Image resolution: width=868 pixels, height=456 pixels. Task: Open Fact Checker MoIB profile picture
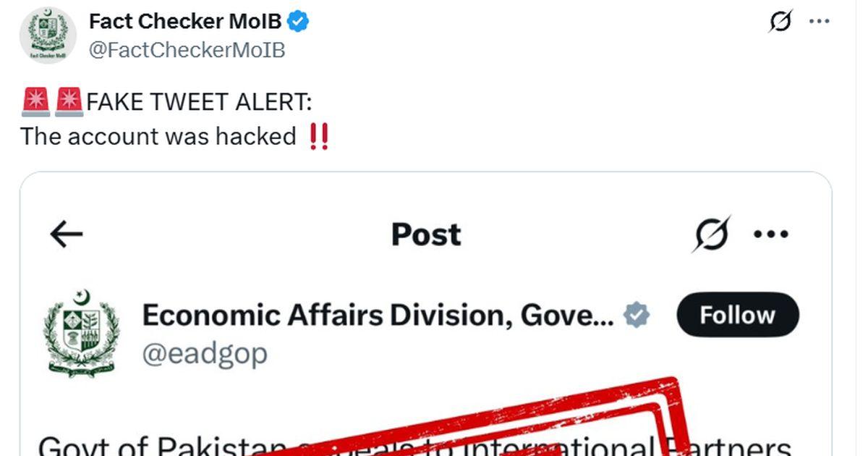point(48,35)
